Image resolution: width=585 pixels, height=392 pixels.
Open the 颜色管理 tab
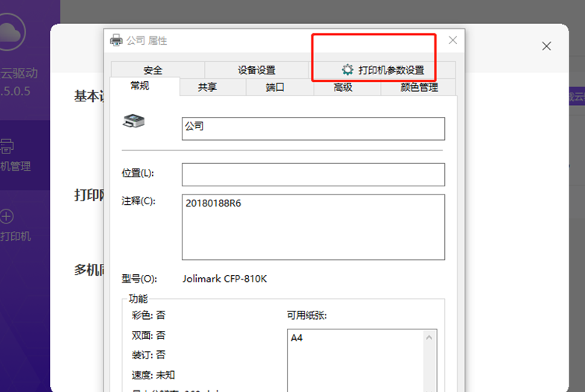tap(419, 87)
